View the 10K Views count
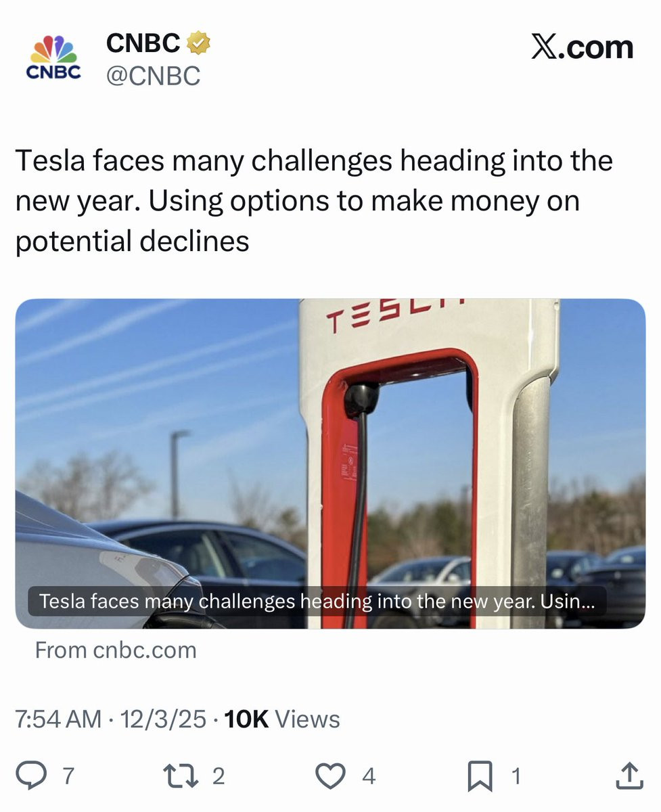661x812 pixels. pyautogui.click(x=282, y=719)
